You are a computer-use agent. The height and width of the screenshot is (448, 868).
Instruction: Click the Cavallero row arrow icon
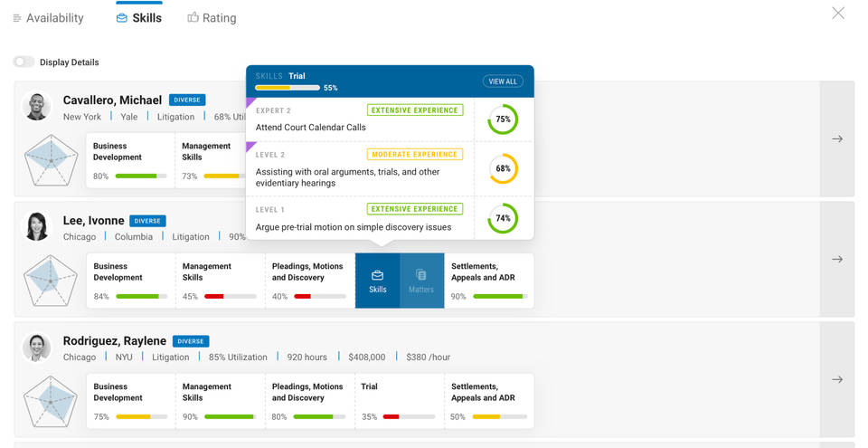pyautogui.click(x=837, y=138)
